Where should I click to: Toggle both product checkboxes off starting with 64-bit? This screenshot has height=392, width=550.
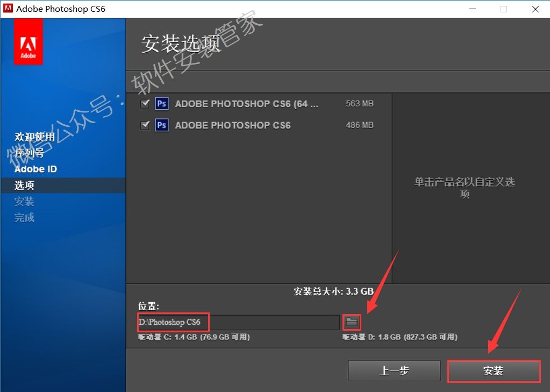pos(145,103)
